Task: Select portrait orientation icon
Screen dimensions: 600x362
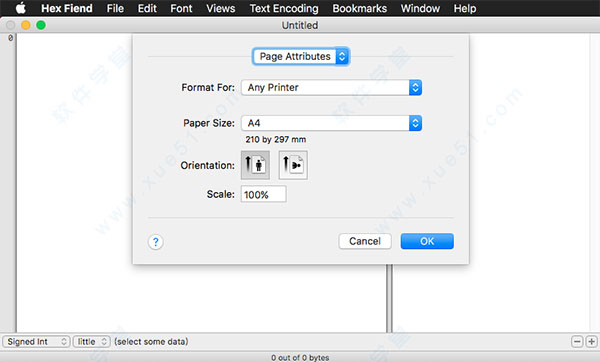Action: click(255, 165)
